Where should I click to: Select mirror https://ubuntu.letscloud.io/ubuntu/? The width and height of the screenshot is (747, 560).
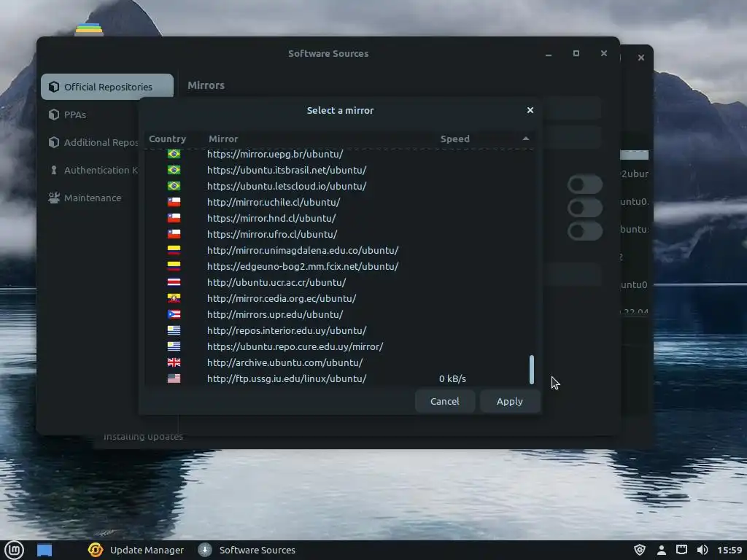(287, 186)
